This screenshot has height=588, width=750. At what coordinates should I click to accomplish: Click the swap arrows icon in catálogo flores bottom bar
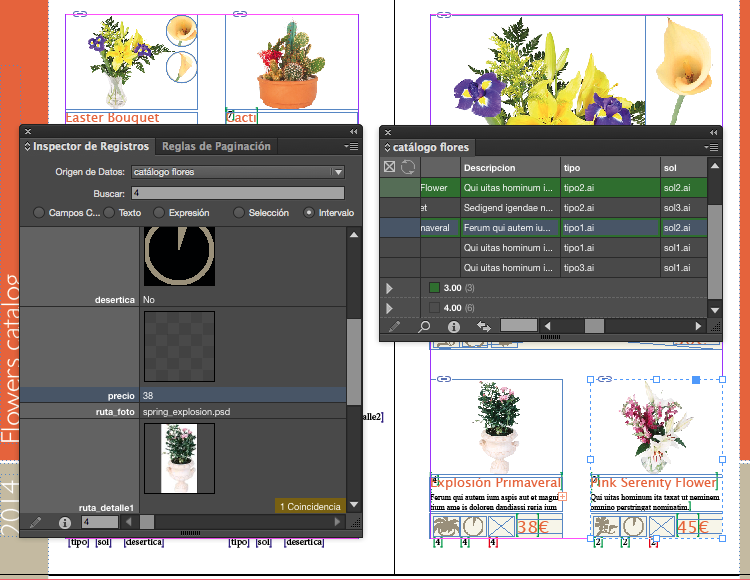pos(484,326)
